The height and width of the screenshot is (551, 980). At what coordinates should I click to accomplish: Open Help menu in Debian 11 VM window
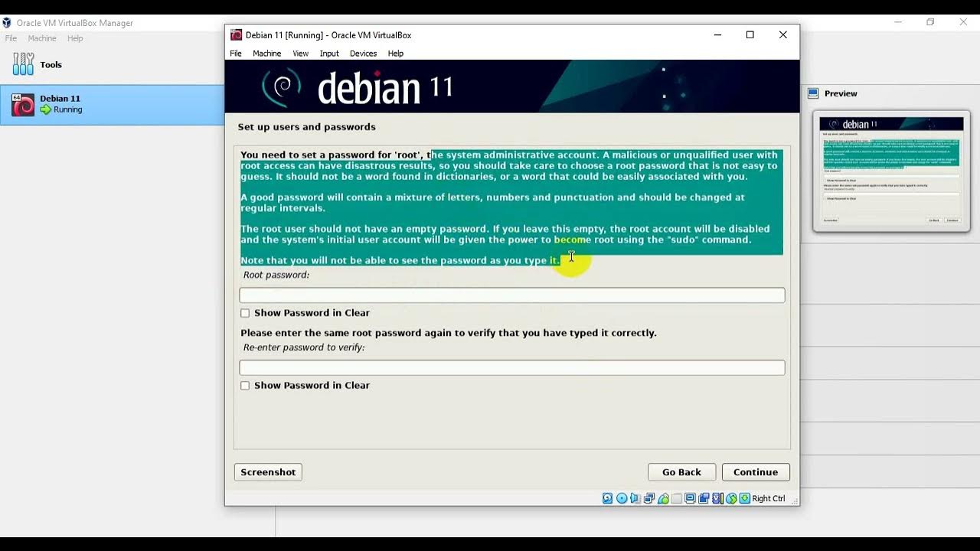click(x=395, y=54)
